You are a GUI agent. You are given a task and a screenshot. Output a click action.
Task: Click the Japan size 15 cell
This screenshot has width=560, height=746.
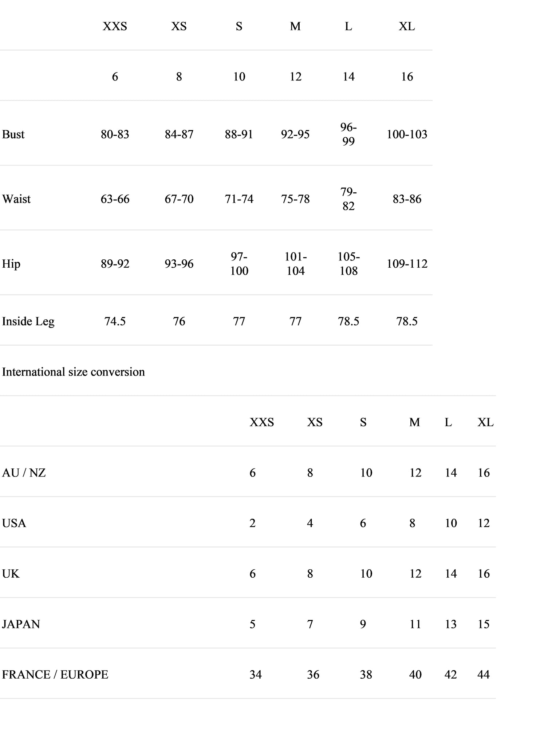pyautogui.click(x=484, y=624)
